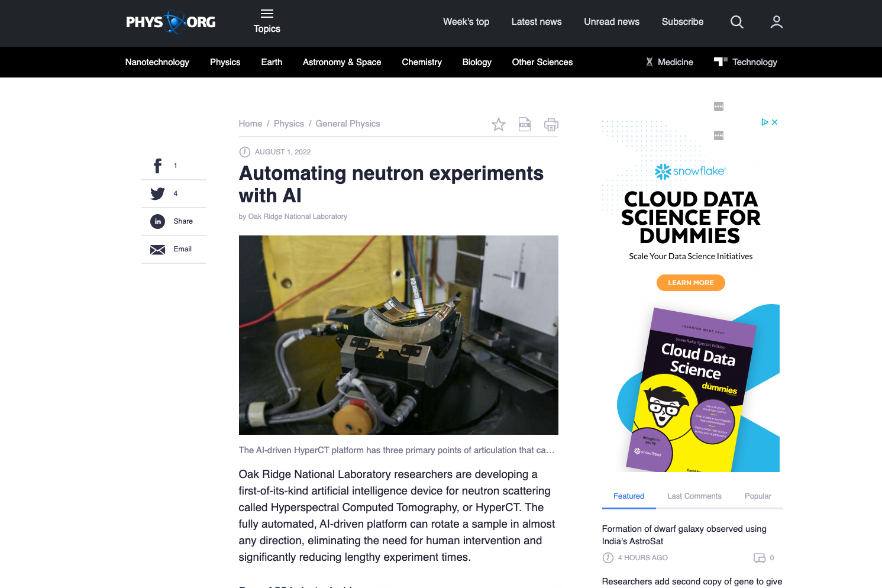882x588 pixels.
Task: Open the search magnifier icon
Action: (x=736, y=22)
